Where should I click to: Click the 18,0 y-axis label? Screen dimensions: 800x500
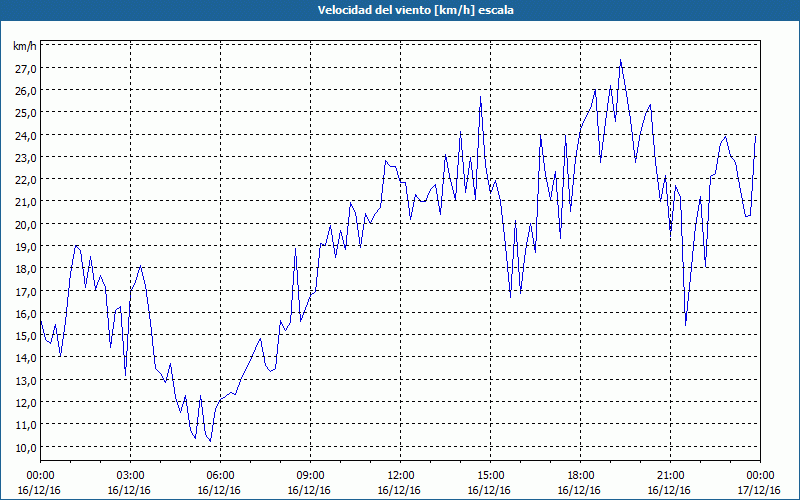pos(26,269)
